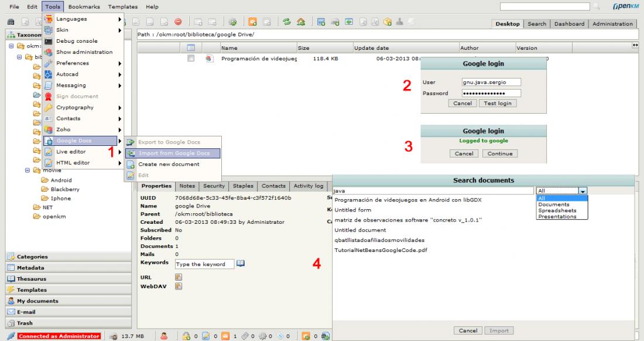644x341 pixels.
Task: Click Cancel in Search documents dialog
Action: click(x=468, y=330)
